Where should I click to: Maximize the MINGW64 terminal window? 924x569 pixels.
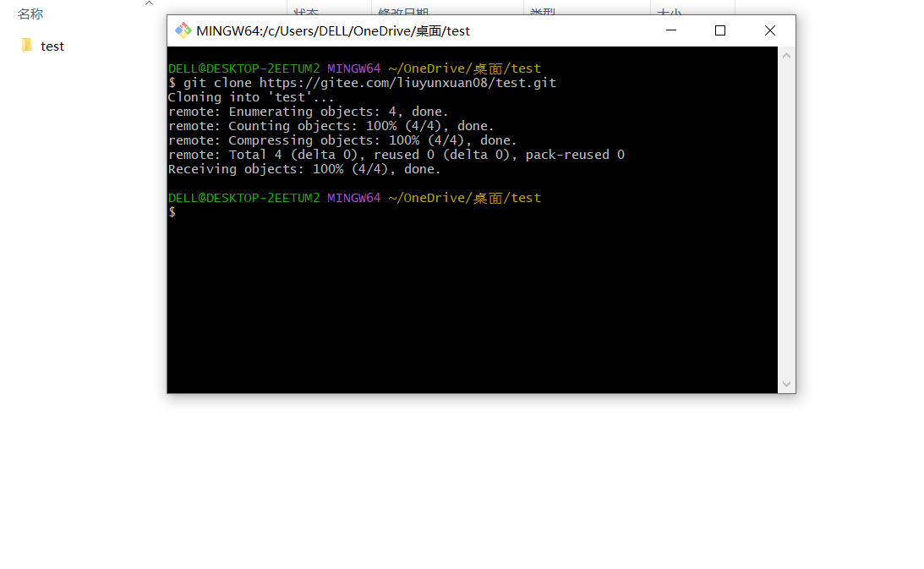(720, 30)
